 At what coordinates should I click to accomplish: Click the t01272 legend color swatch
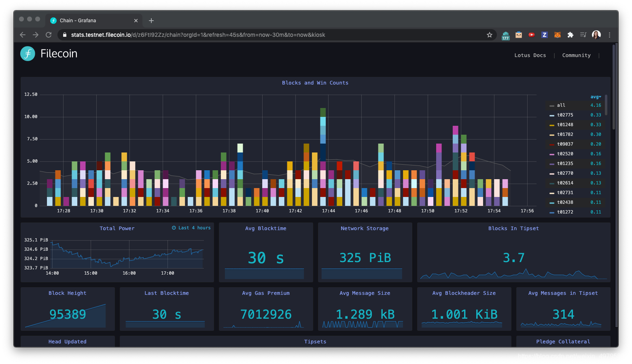tap(552, 212)
